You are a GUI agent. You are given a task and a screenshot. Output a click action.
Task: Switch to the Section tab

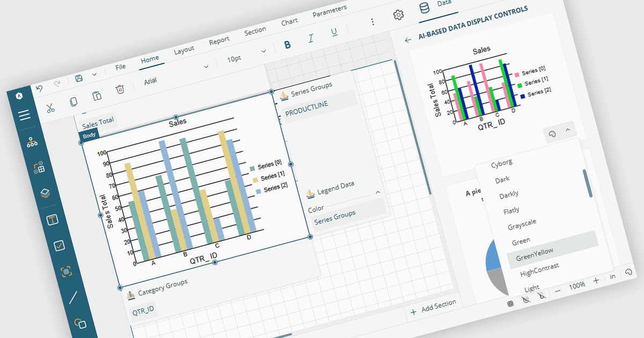(x=255, y=31)
